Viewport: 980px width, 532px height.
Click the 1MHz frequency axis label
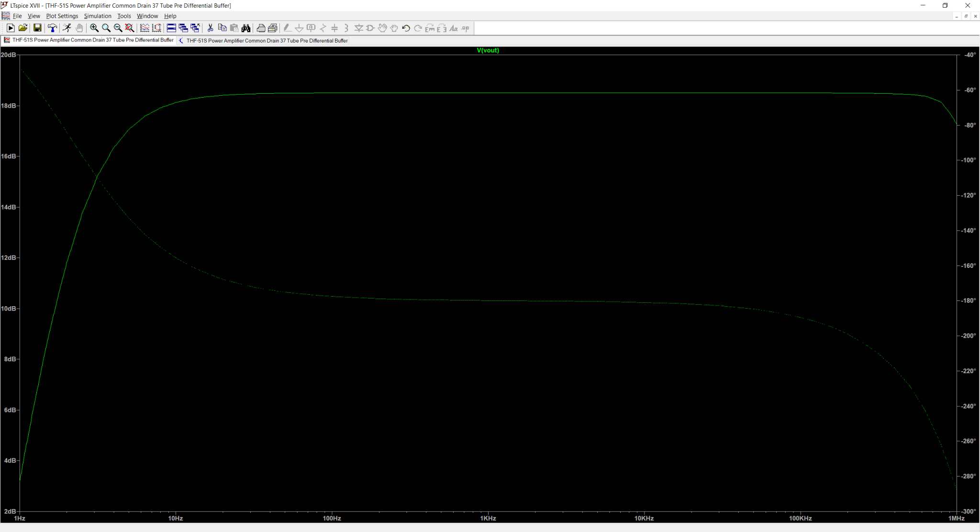957,518
